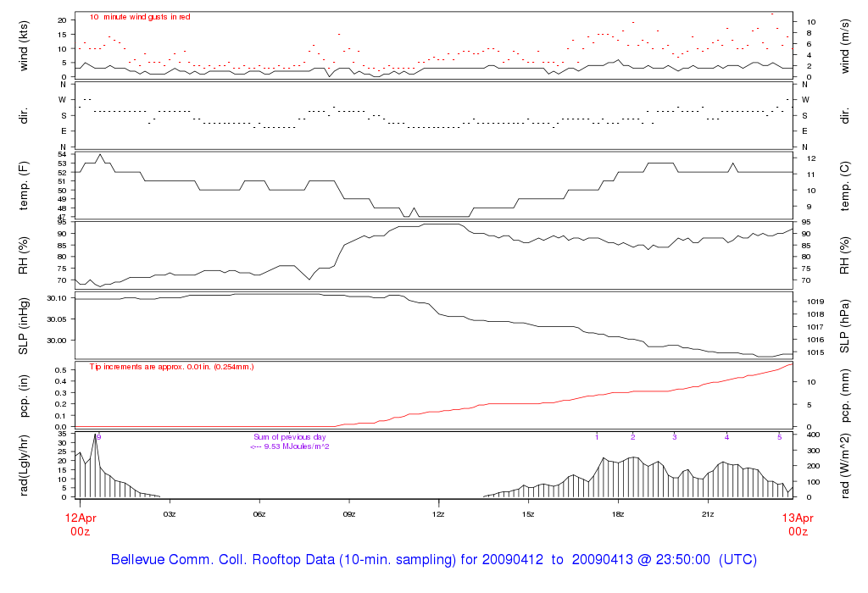Select the red "13Apr" date label
Viewport: 868px width, 593px height.
click(798, 518)
